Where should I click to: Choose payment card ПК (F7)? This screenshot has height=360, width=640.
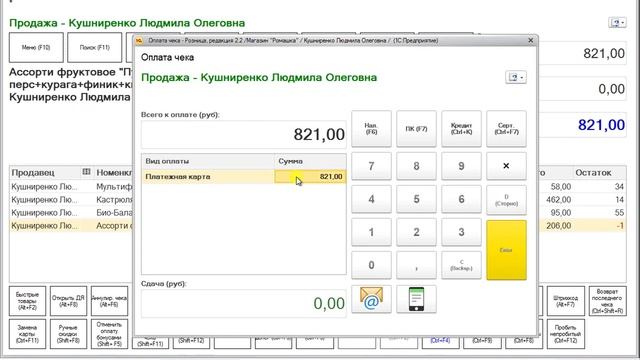pyautogui.click(x=416, y=129)
